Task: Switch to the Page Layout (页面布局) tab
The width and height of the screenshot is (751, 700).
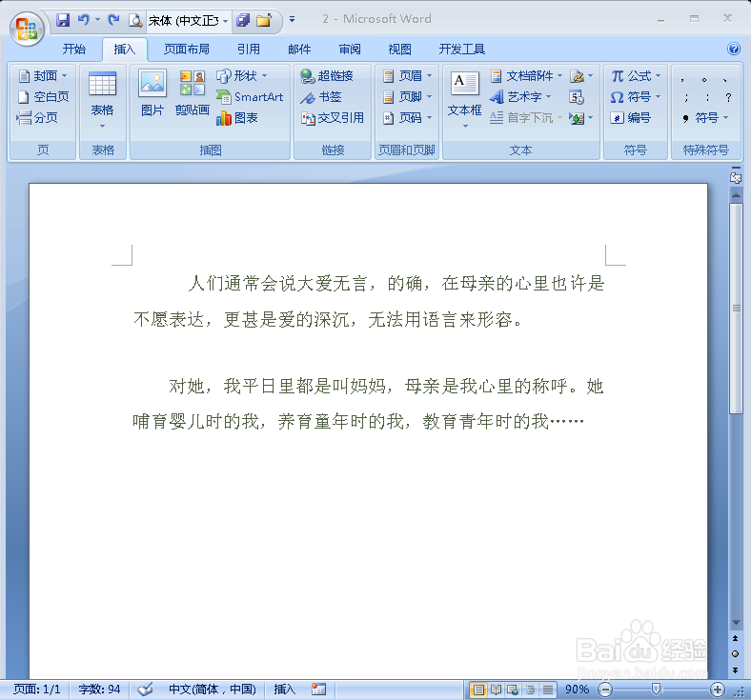Action: 186,49
